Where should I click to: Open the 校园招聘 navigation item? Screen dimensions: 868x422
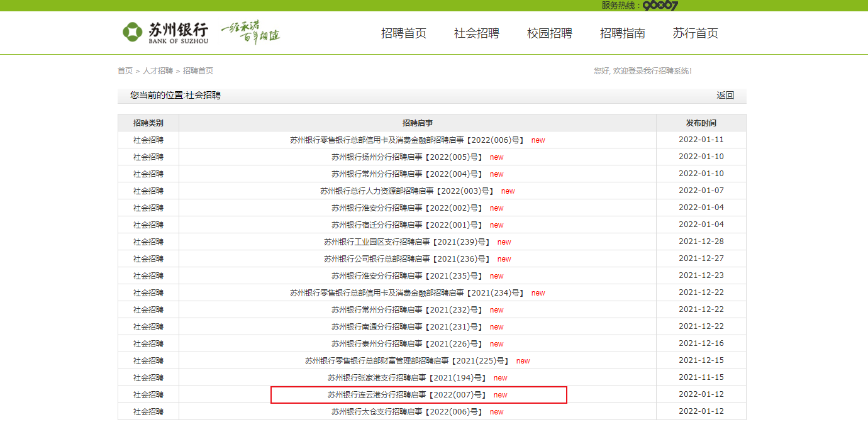click(550, 33)
